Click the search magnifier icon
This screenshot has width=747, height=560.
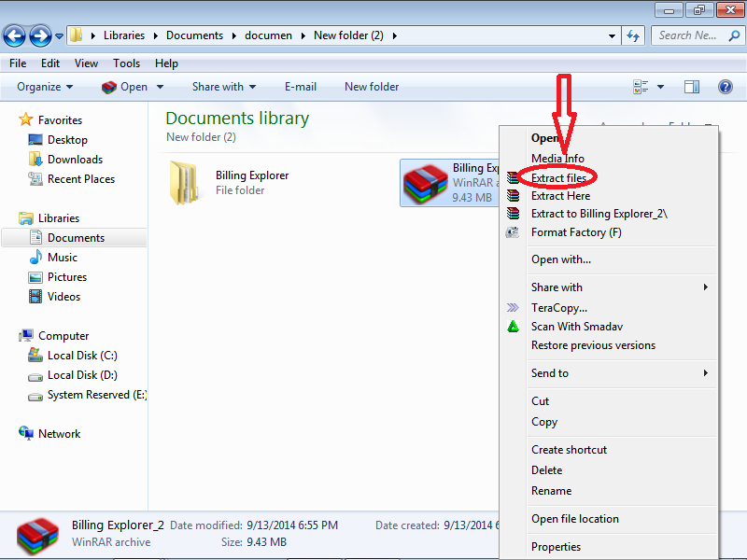[734, 35]
